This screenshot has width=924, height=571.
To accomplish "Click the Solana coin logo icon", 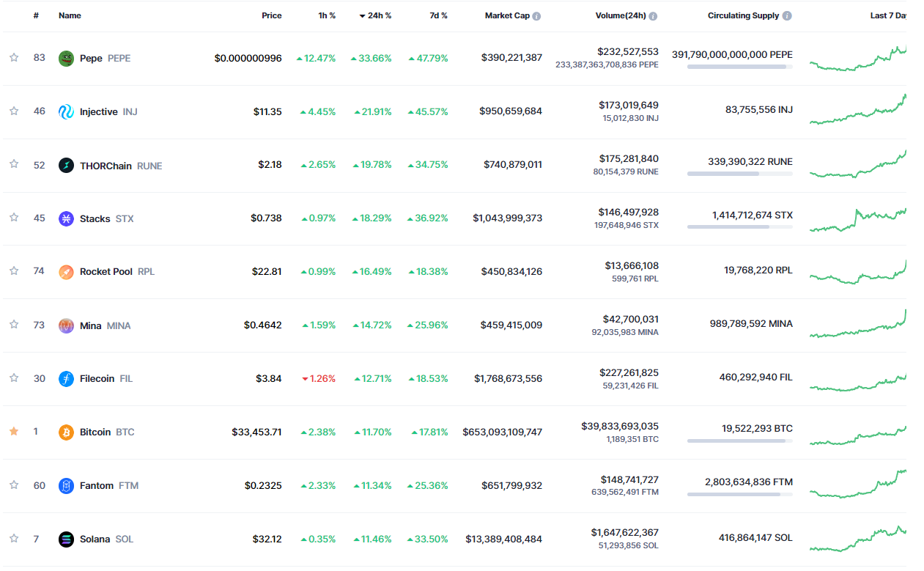I will (66, 539).
